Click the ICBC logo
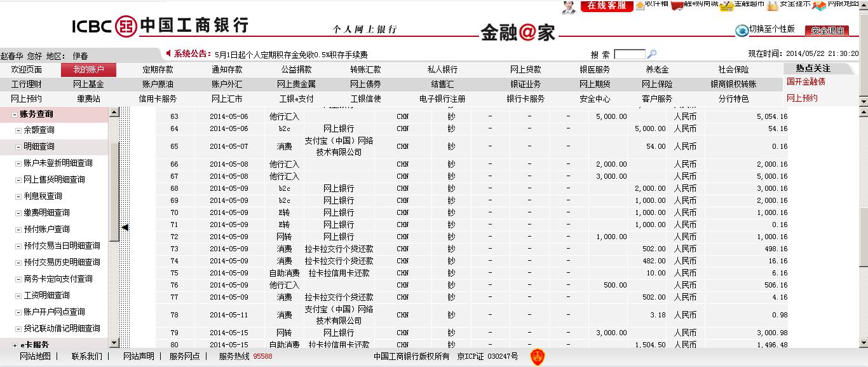This screenshot has width=868, height=367. [160, 26]
